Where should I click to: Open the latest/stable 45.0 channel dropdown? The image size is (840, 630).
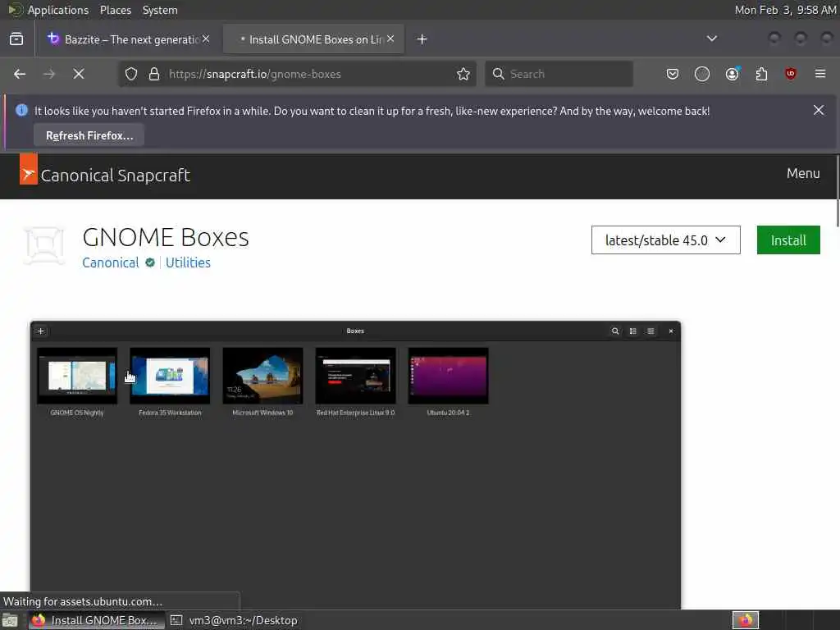click(666, 240)
